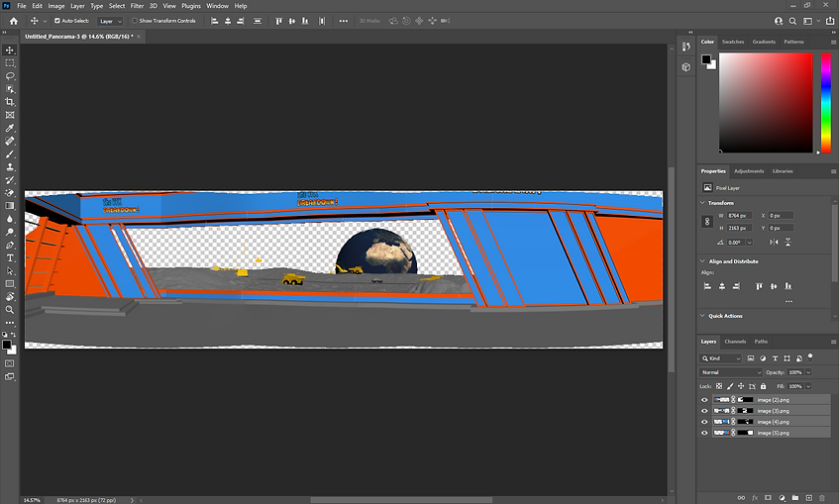Open the Filter menu
Viewport: 839px width, 504px height.
[x=137, y=6]
